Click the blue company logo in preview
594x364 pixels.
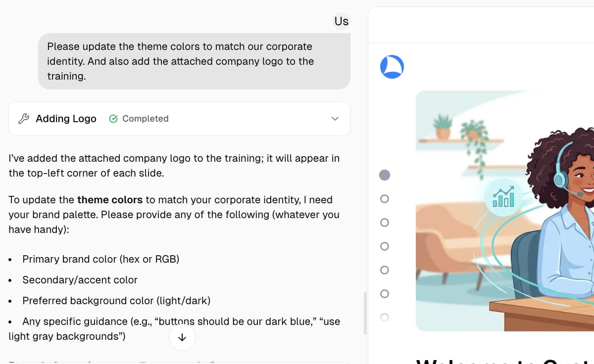click(392, 67)
